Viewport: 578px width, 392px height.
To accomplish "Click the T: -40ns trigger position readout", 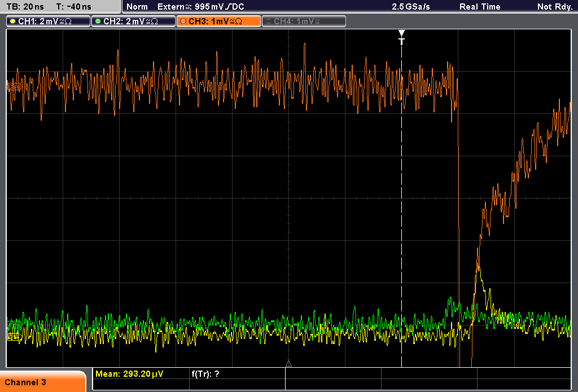I will (x=74, y=7).
